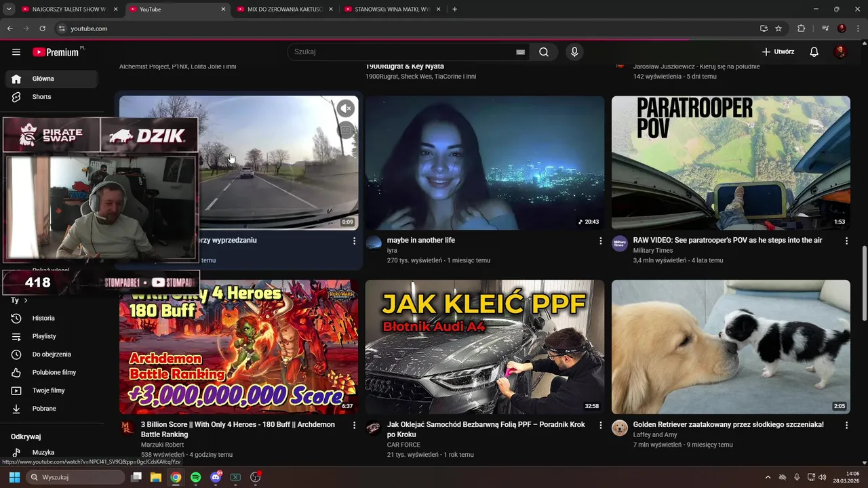Reload the page
Image resolution: width=868 pixels, height=488 pixels.
pos(42,28)
